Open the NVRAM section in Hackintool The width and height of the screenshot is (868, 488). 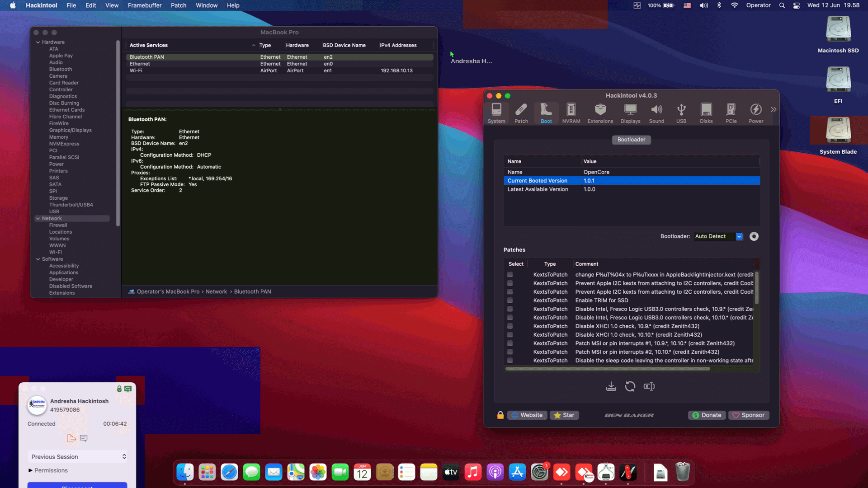571,113
